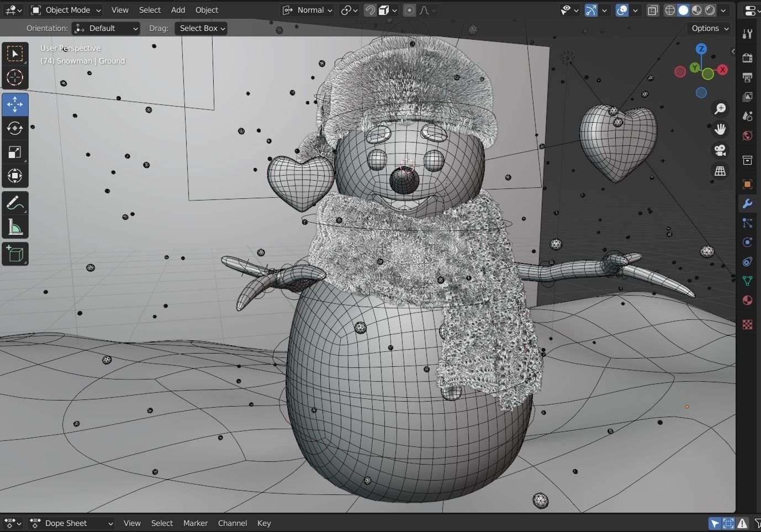This screenshot has height=532, width=761.
Task: Open the Particles properties tab
Action: tap(747, 223)
